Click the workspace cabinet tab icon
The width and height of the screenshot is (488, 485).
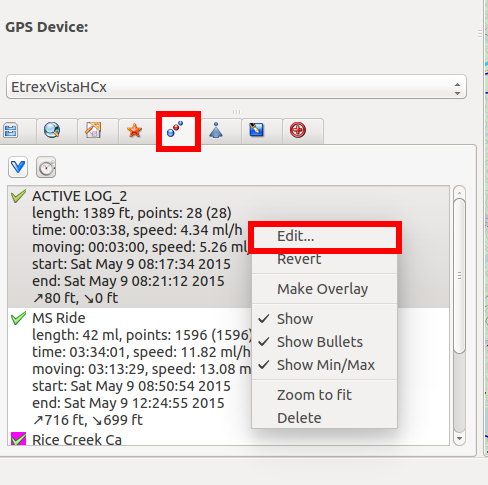pos(11,131)
